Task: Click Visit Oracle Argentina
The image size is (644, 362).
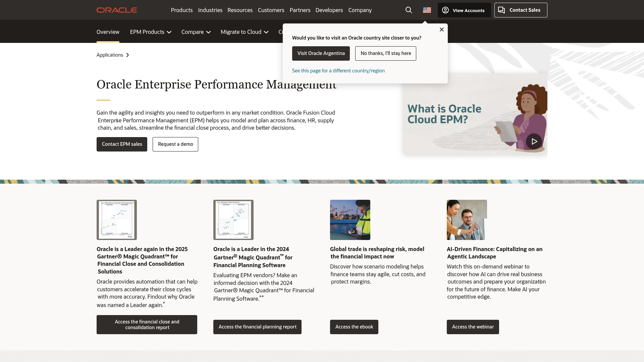Action: click(321, 53)
